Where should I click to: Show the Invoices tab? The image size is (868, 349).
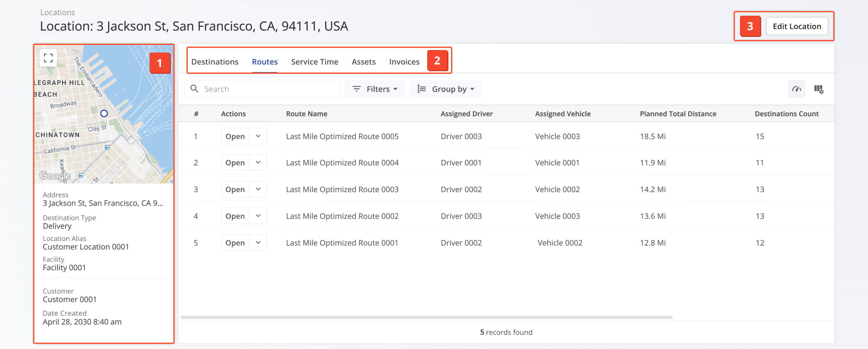[404, 62]
